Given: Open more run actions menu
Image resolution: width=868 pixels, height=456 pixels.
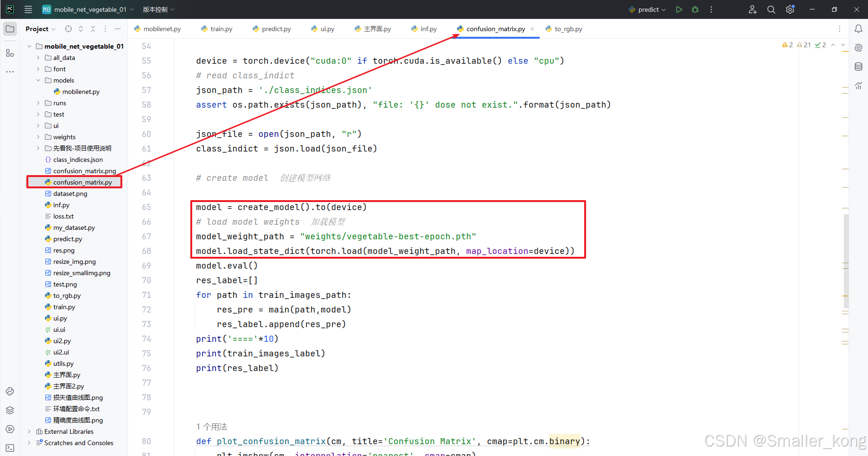Looking at the screenshot, I should 711,9.
